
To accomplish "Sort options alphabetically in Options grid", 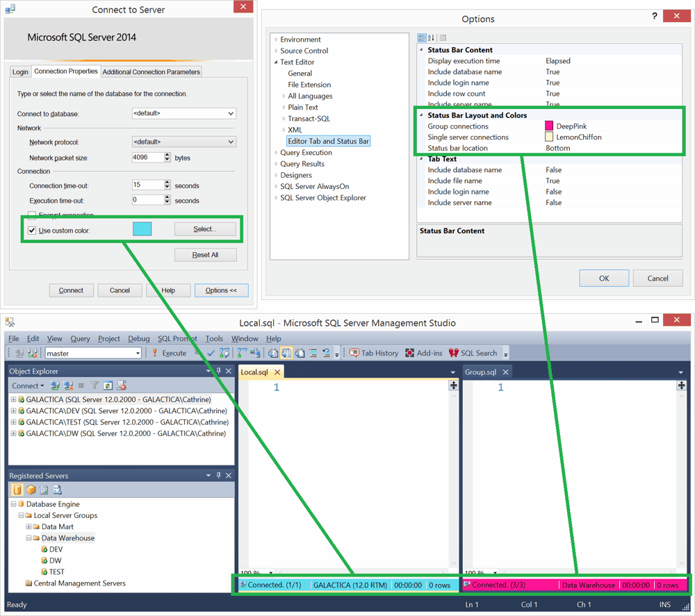I will (431, 38).
